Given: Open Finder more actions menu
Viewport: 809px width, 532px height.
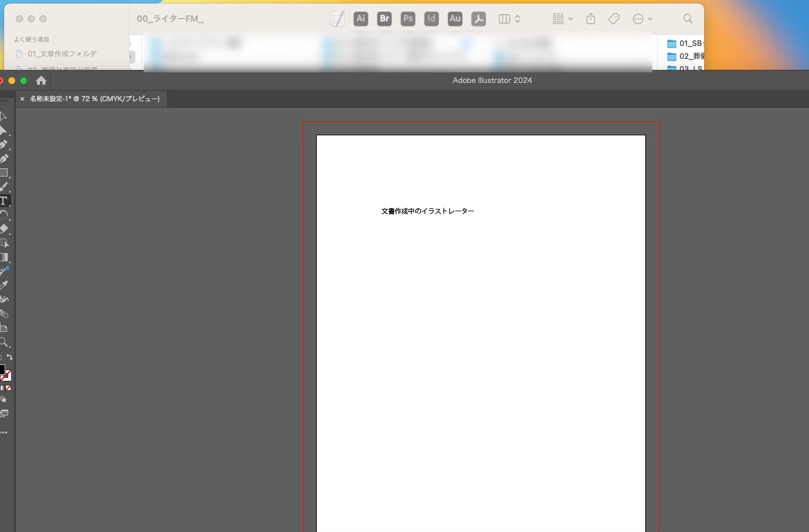Looking at the screenshot, I should 642,19.
